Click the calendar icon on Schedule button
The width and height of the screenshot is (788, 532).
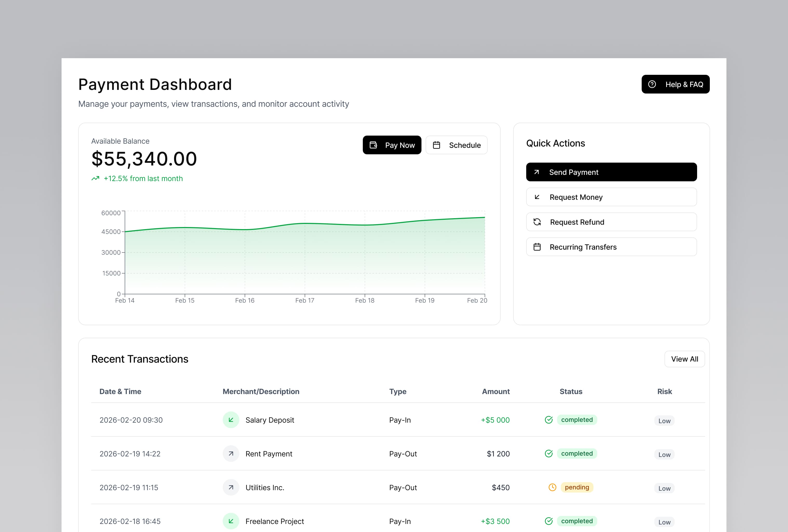437,145
